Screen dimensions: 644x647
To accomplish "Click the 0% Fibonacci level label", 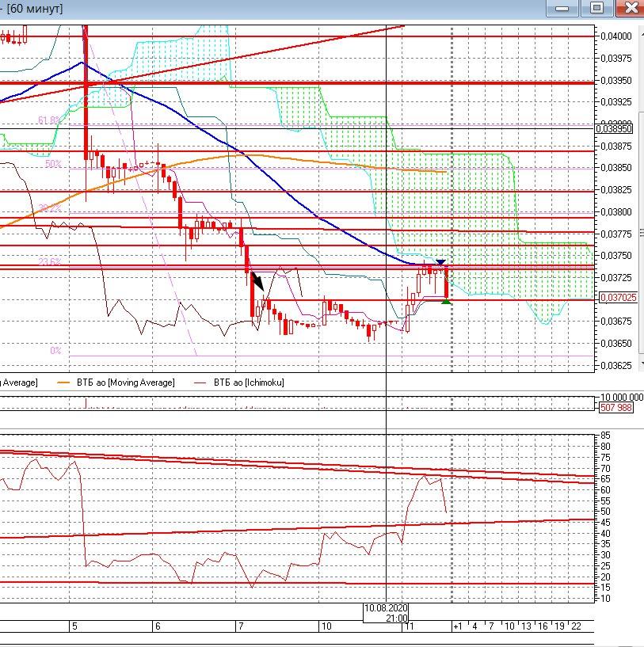I will point(55,350).
